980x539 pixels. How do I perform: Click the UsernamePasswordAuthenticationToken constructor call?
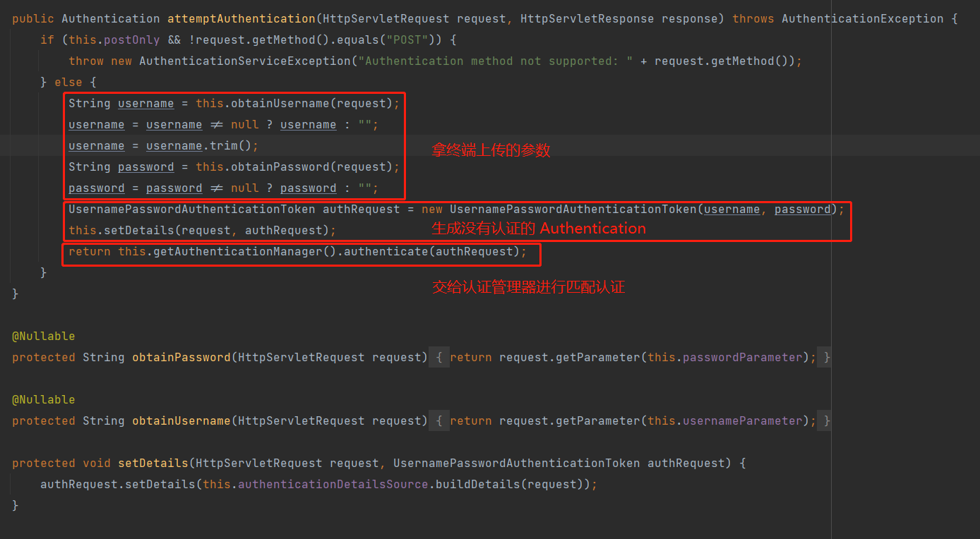(x=572, y=209)
